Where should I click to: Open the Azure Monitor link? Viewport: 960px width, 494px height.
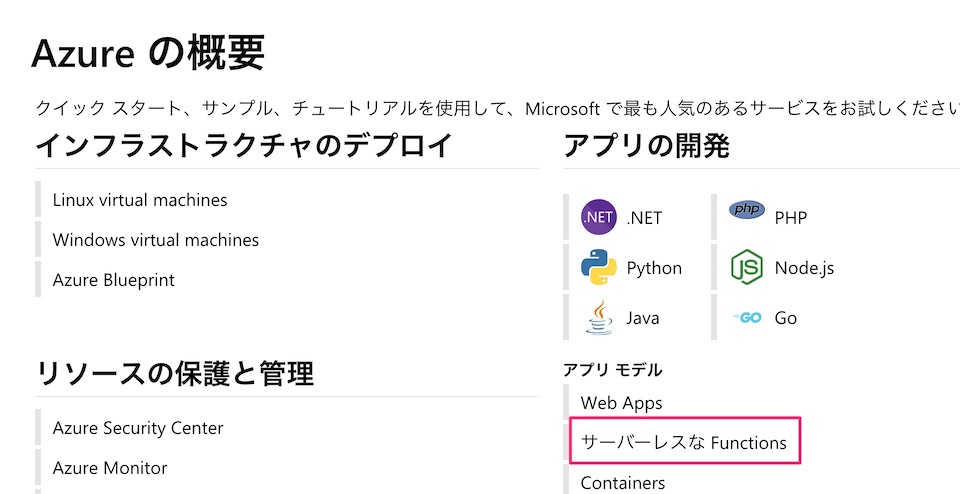(110, 468)
